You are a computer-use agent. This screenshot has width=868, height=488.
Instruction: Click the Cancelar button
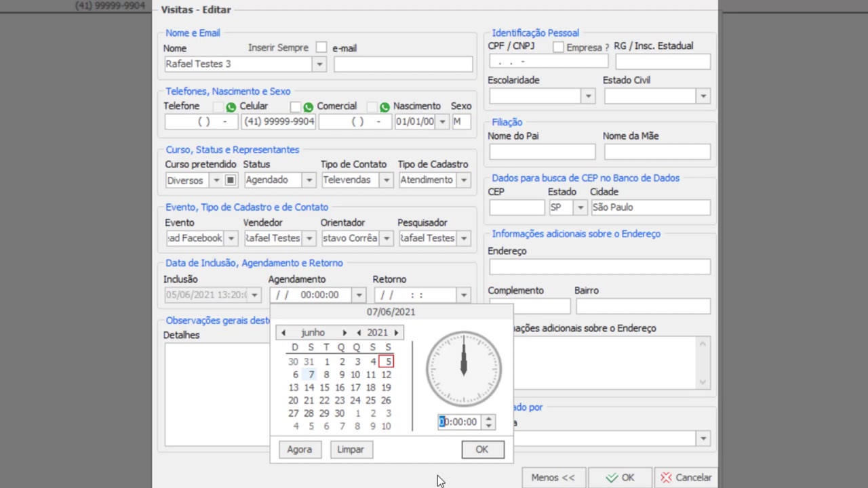686,477
